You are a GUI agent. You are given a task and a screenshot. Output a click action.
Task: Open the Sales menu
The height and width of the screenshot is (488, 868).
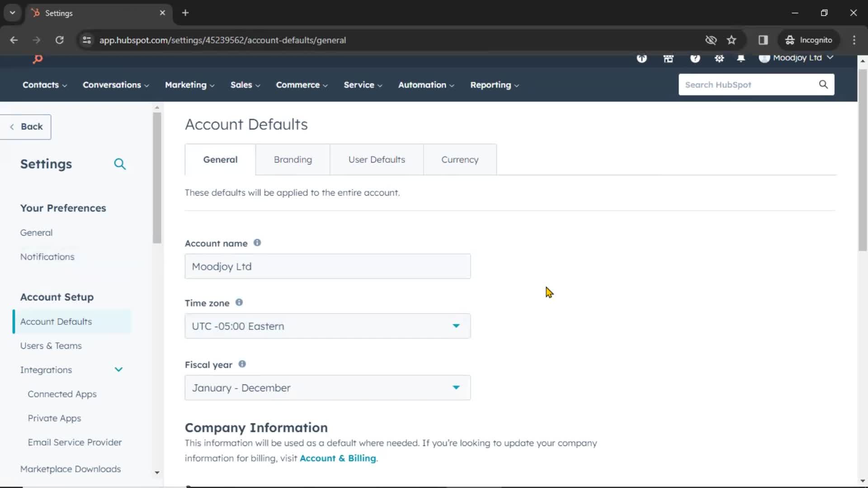(245, 85)
